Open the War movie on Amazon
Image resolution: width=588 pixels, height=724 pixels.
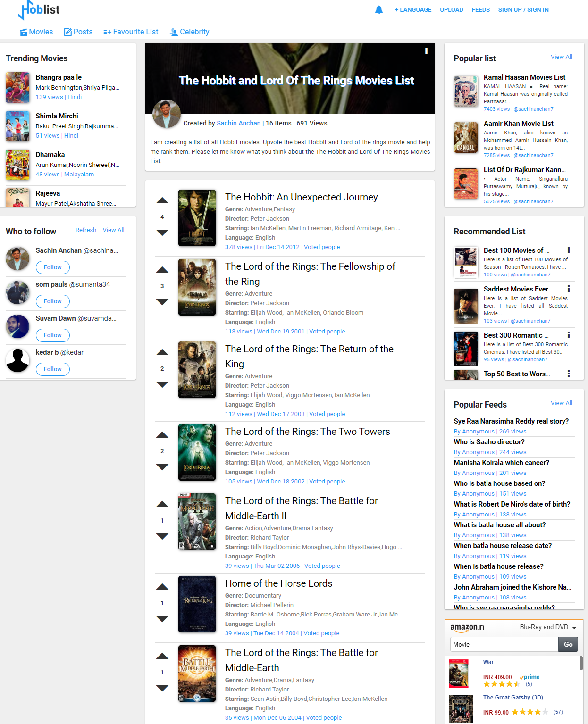click(x=488, y=662)
